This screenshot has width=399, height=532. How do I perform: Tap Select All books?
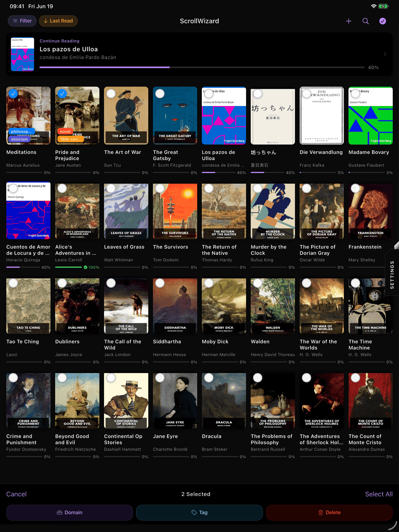[379, 494]
